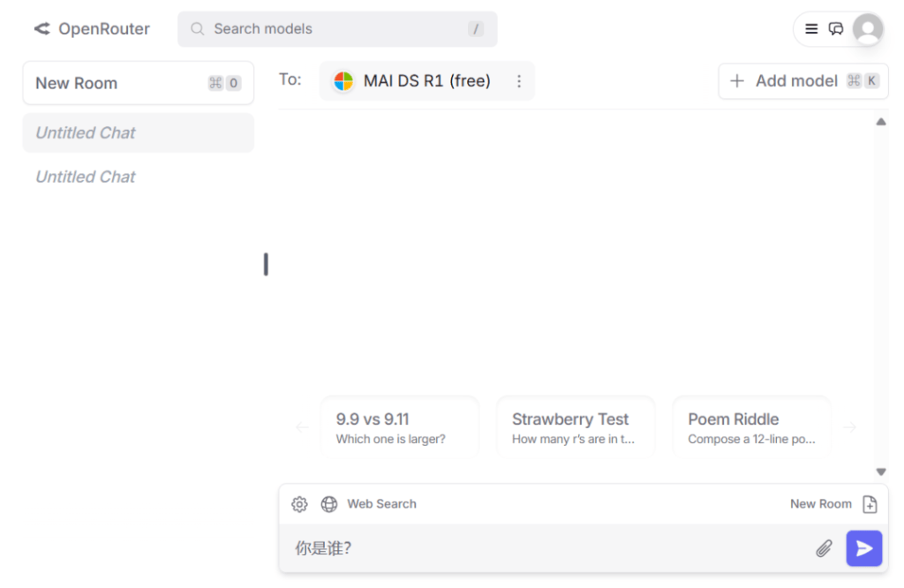
Task: Click the New Room sidebar button
Action: (x=138, y=83)
